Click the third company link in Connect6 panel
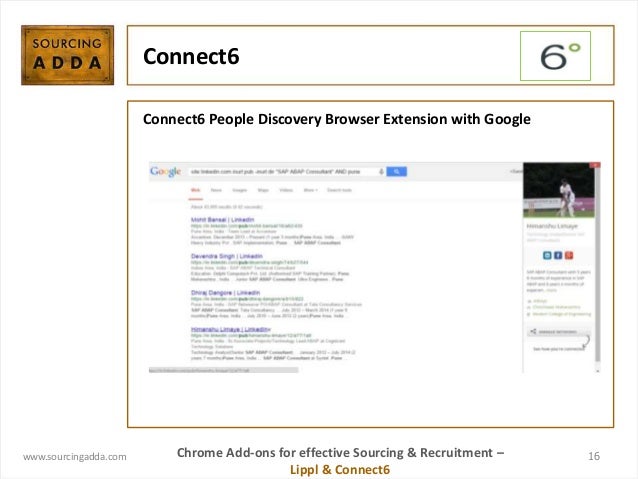The height and width of the screenshot is (479, 638). pyautogui.click(x=561, y=314)
